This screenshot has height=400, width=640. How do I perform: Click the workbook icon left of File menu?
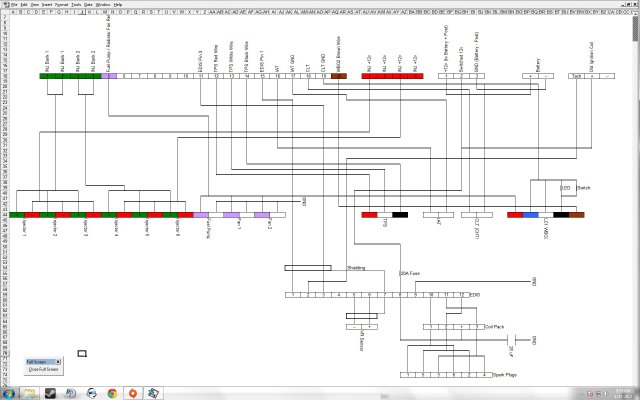(x=5, y=4)
